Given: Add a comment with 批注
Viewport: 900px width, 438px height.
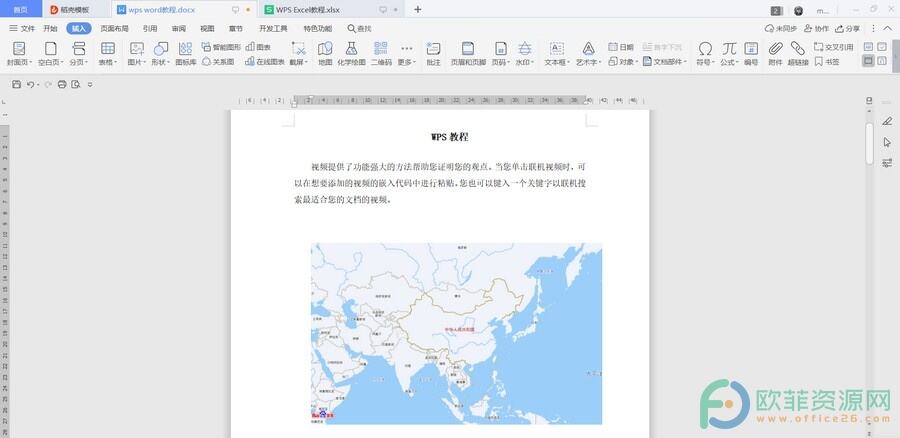Looking at the screenshot, I should pyautogui.click(x=433, y=53).
